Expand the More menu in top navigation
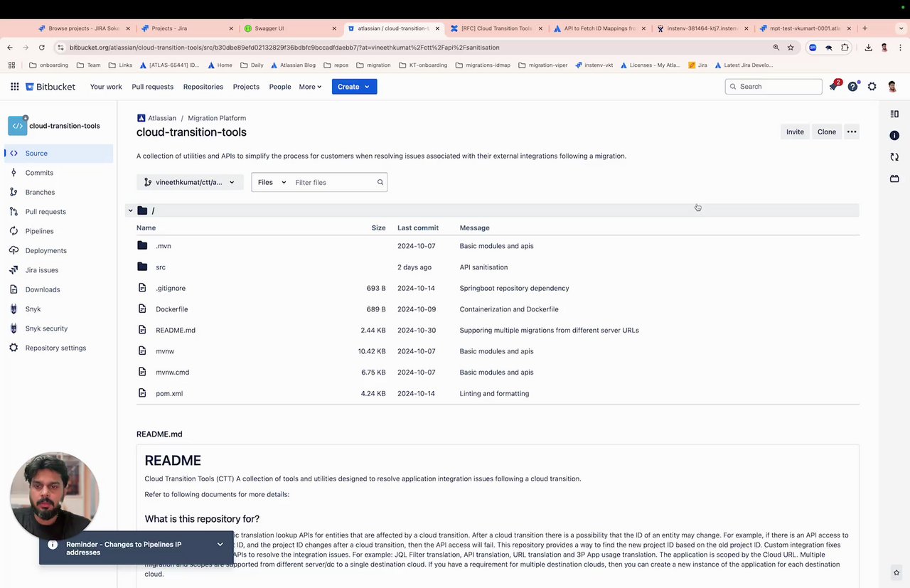This screenshot has height=588, width=910. 310,87
